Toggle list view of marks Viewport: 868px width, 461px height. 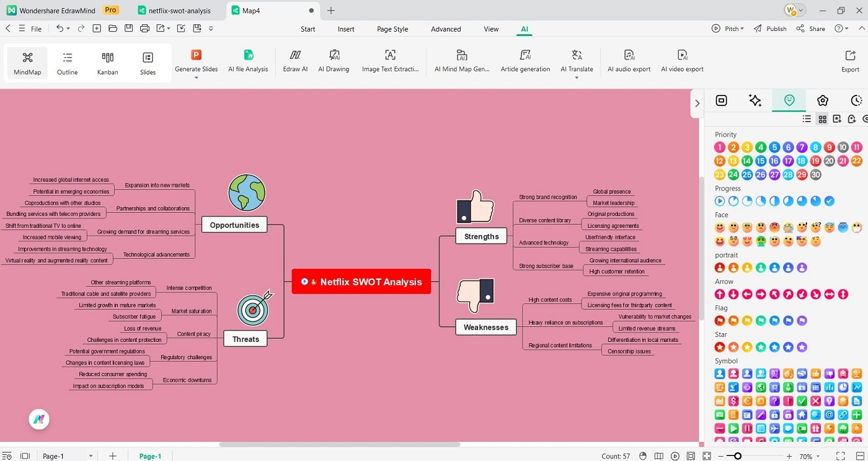coord(807,119)
